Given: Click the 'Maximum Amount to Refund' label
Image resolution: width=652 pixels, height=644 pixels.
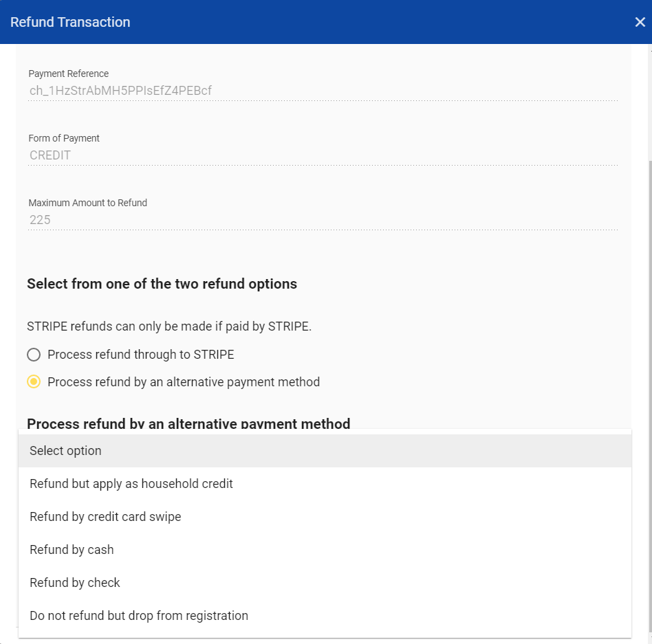Looking at the screenshot, I should [88, 203].
